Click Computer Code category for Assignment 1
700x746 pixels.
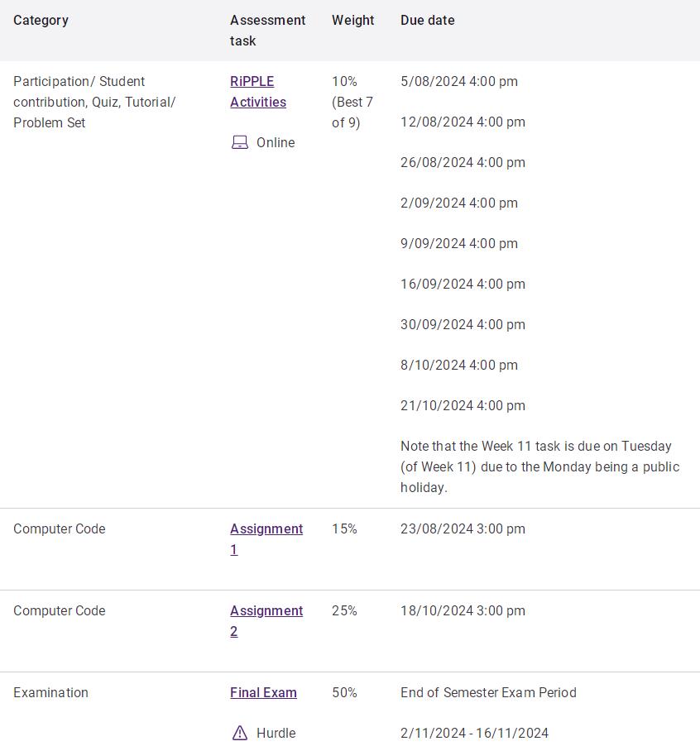pos(60,528)
